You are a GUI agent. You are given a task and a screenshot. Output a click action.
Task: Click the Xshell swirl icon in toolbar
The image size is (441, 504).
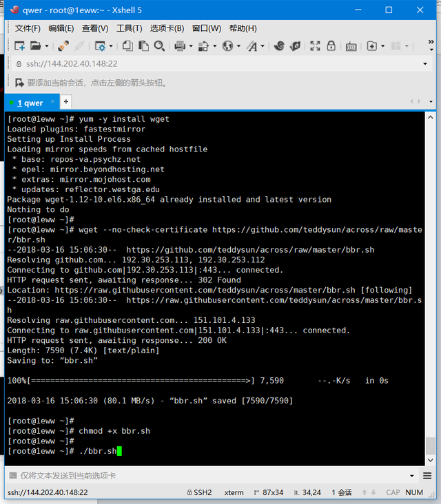point(279,46)
